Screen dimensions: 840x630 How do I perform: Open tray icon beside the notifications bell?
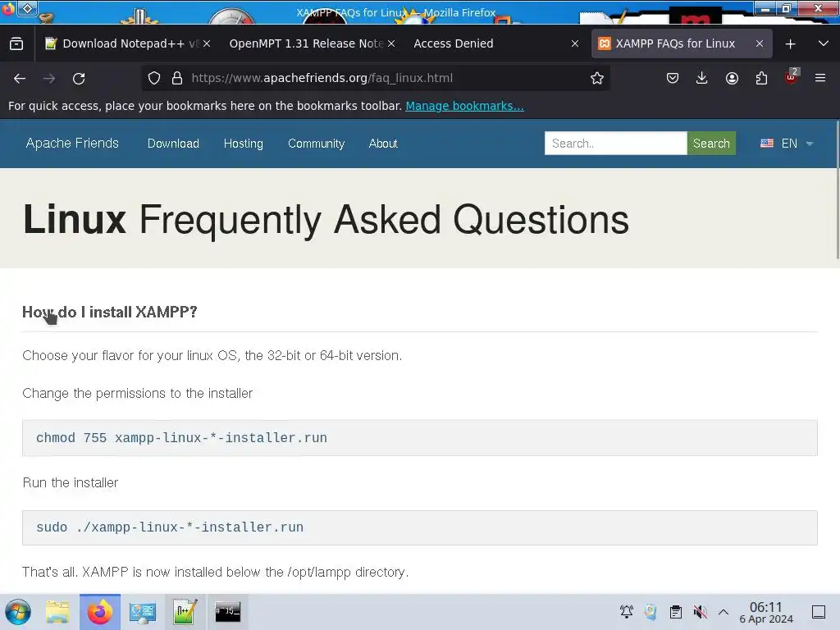tap(651, 612)
